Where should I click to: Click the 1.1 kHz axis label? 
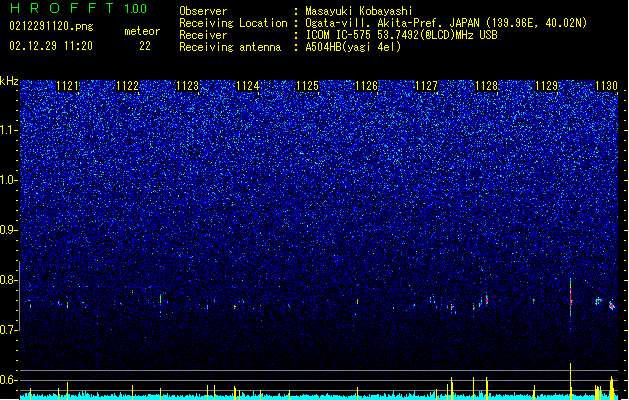pyautogui.click(x=9, y=130)
